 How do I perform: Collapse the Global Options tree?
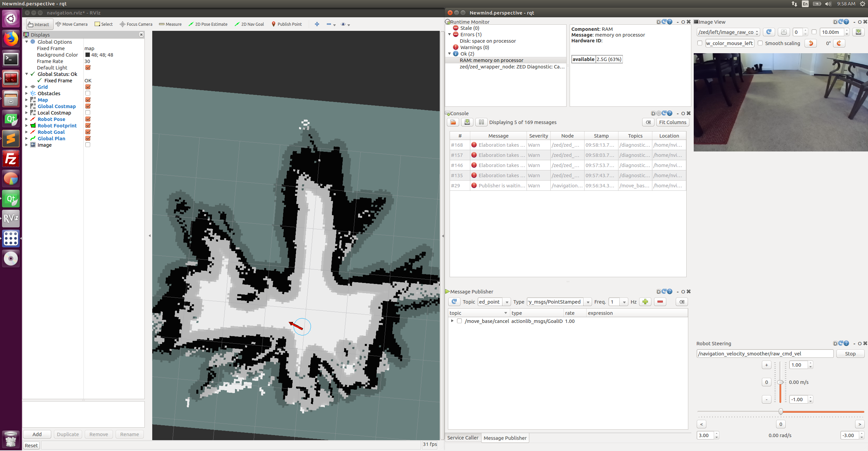click(x=26, y=42)
